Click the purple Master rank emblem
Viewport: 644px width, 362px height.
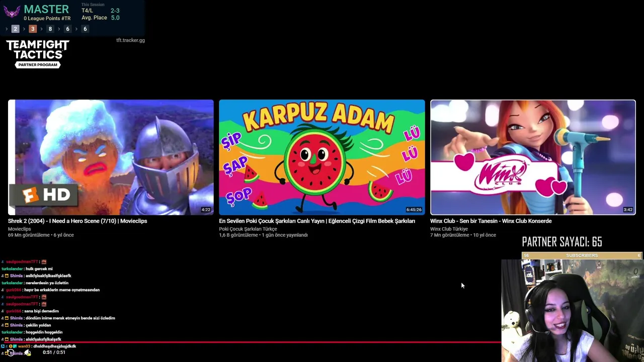(x=12, y=12)
